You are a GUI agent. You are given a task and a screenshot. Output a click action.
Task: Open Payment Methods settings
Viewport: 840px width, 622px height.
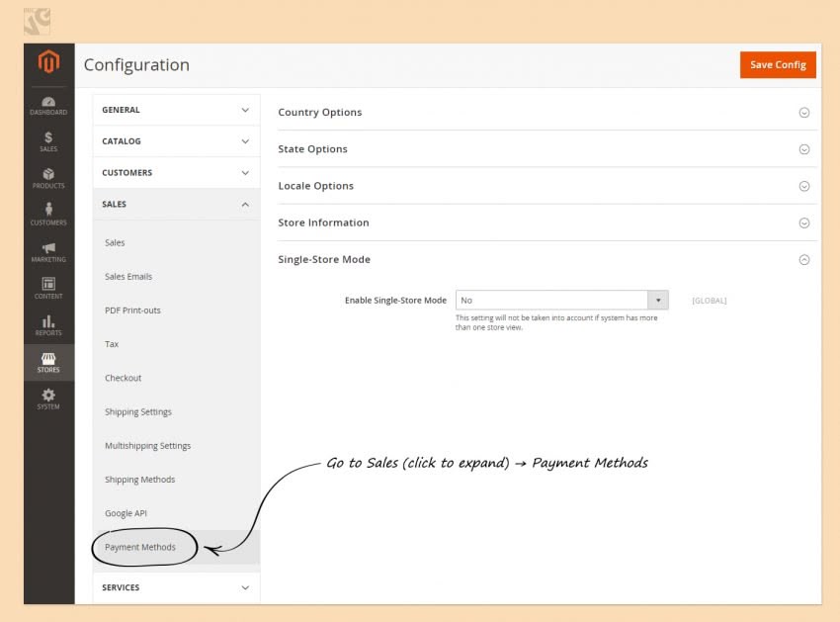coord(141,546)
